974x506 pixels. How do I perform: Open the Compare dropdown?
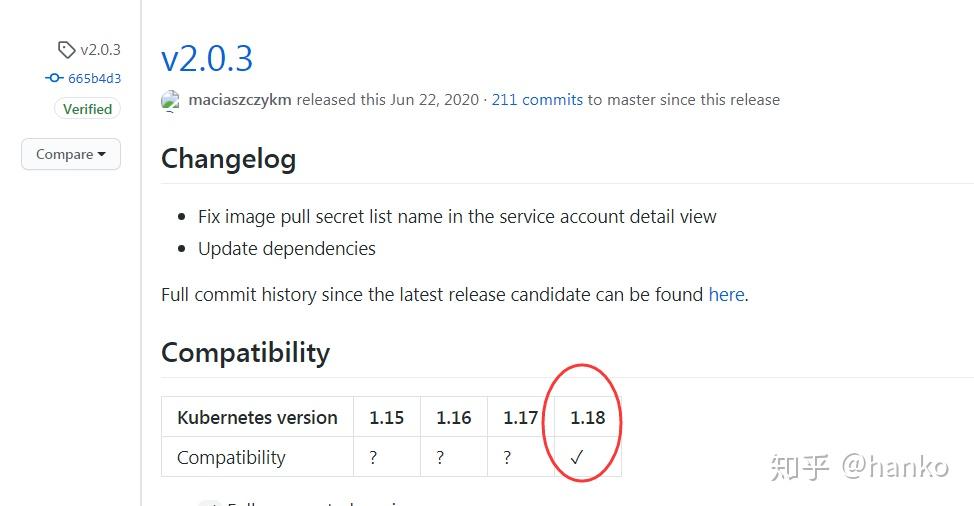[71, 154]
